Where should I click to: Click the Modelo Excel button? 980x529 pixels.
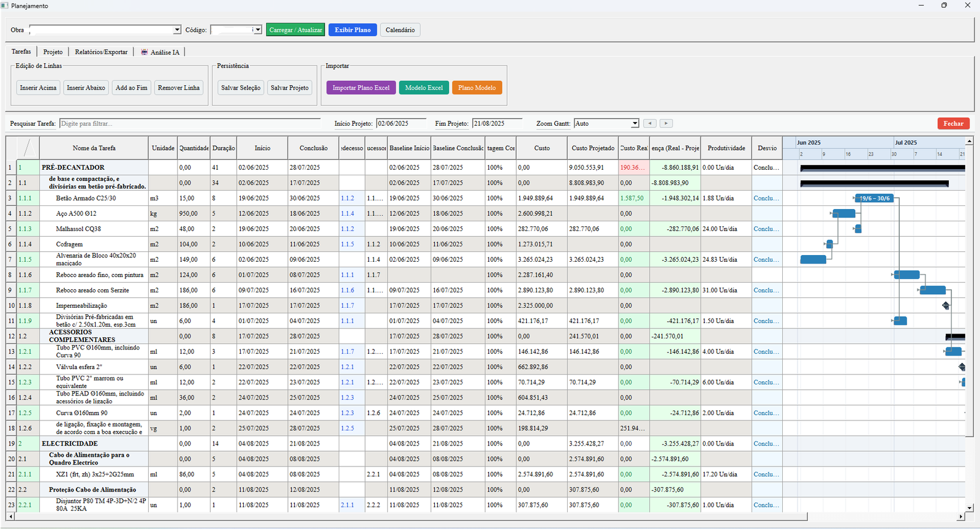(x=424, y=88)
